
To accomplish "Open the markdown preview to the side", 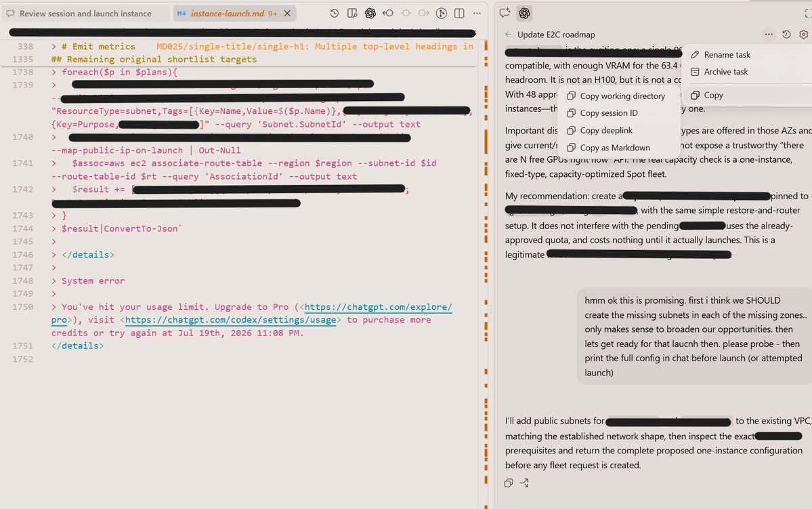I will pos(352,14).
